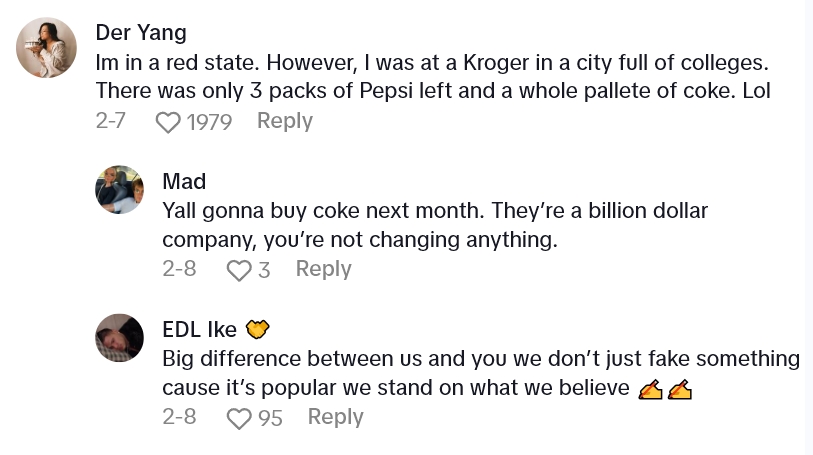Click Reply under Mad's comment
The height and width of the screenshot is (455, 813).
point(323,269)
